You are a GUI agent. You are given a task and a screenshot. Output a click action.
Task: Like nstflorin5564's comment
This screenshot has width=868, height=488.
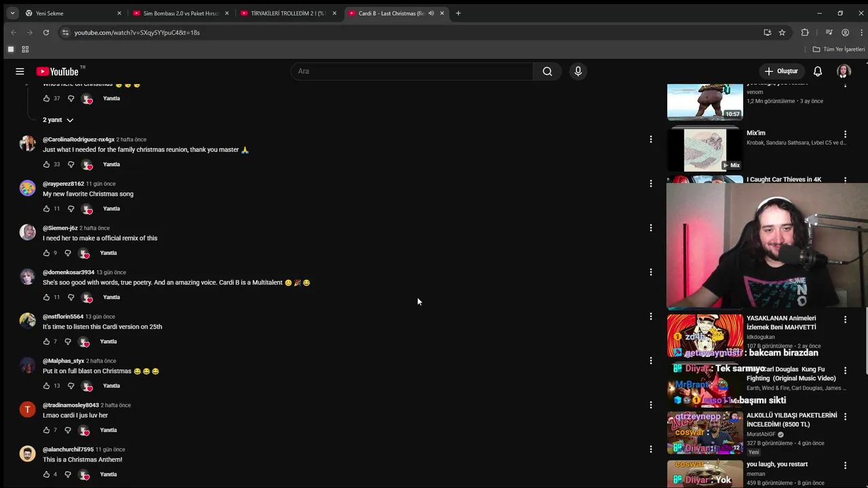point(46,342)
